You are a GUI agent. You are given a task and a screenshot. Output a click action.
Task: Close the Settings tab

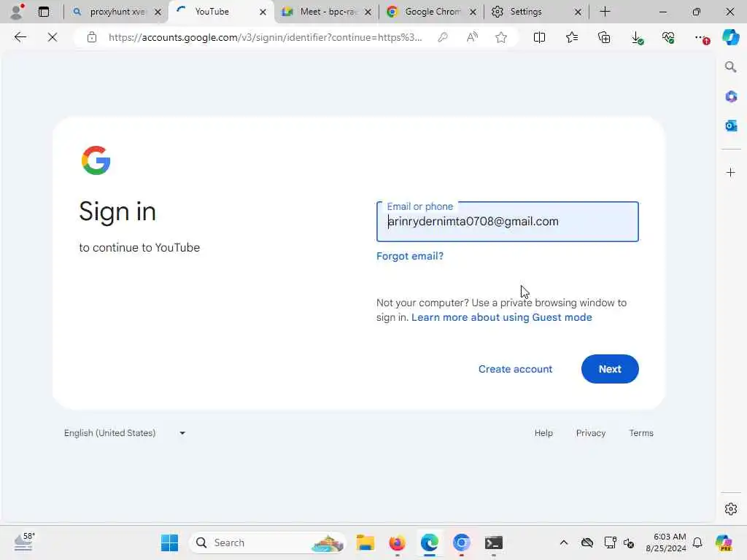click(x=578, y=12)
